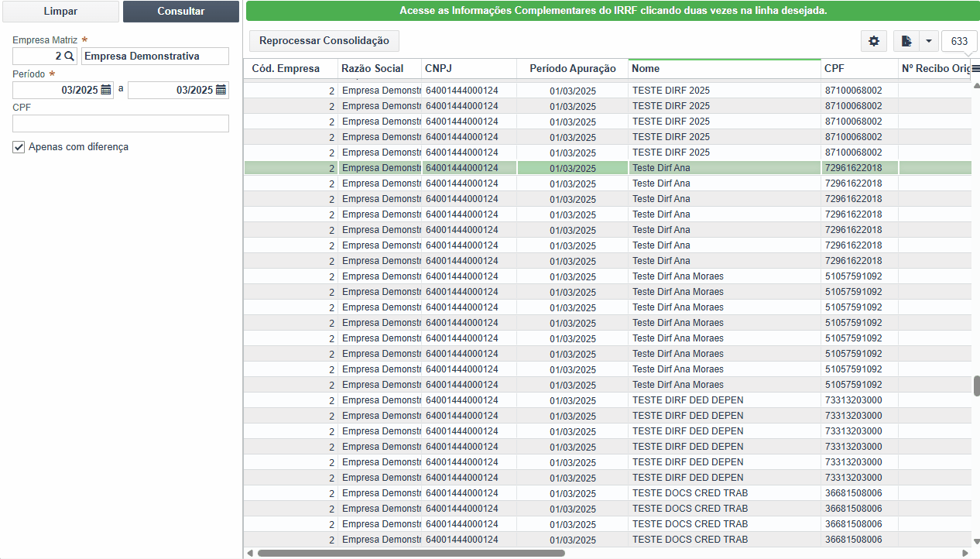Toggle the Apenas com diferença checkbox
This screenshot has width=980, height=559.
tap(19, 147)
